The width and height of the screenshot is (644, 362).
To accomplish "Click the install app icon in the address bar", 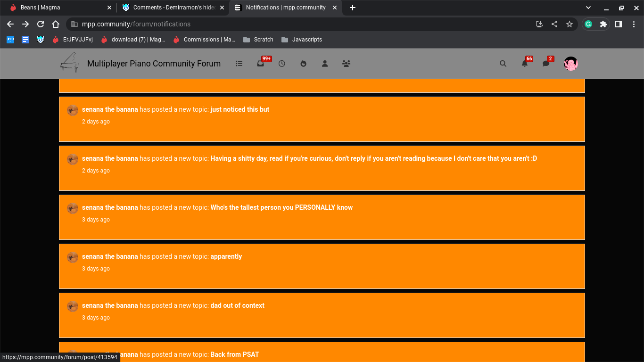I will 539,24.
